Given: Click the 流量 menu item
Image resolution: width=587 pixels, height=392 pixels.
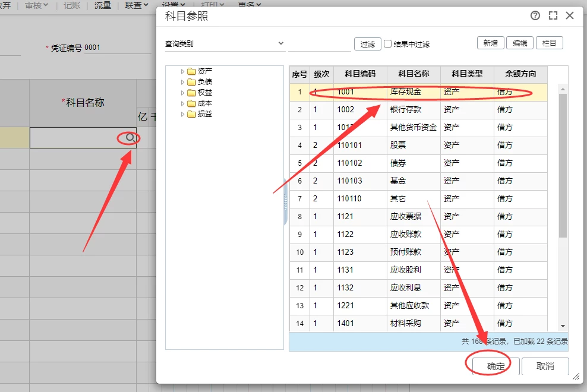Looking at the screenshot, I should pos(103,5).
